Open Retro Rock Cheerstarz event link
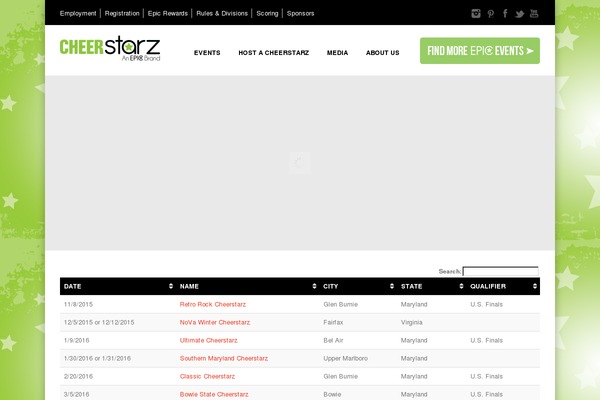The height and width of the screenshot is (400, 600). click(x=213, y=304)
